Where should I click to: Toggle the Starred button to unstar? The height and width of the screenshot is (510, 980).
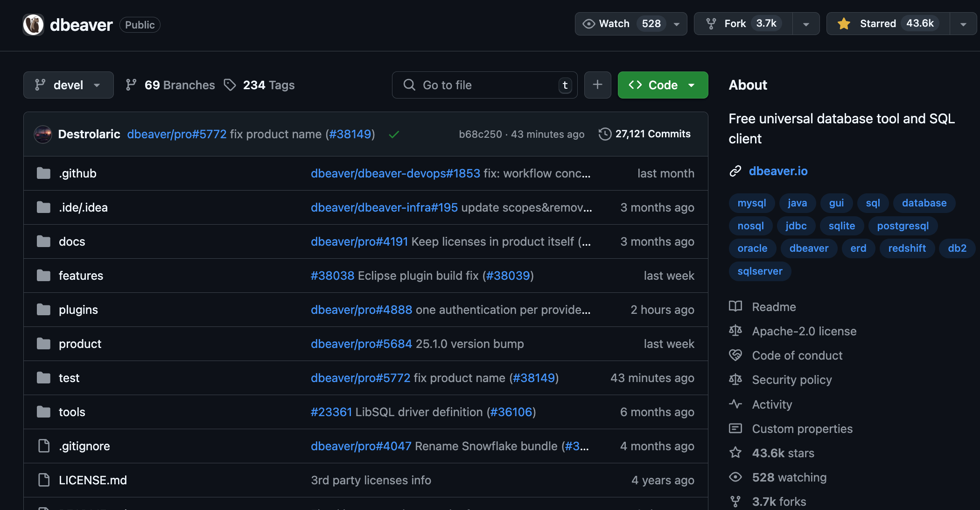tap(888, 24)
